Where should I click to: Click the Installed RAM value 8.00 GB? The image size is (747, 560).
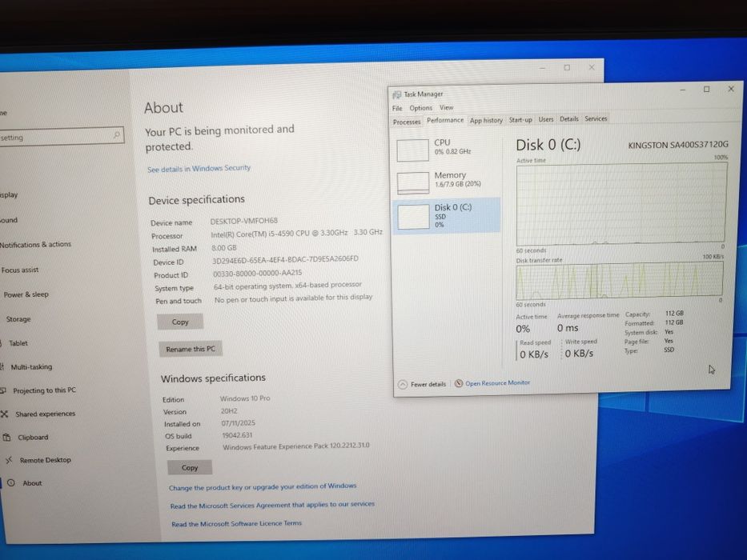click(x=224, y=248)
